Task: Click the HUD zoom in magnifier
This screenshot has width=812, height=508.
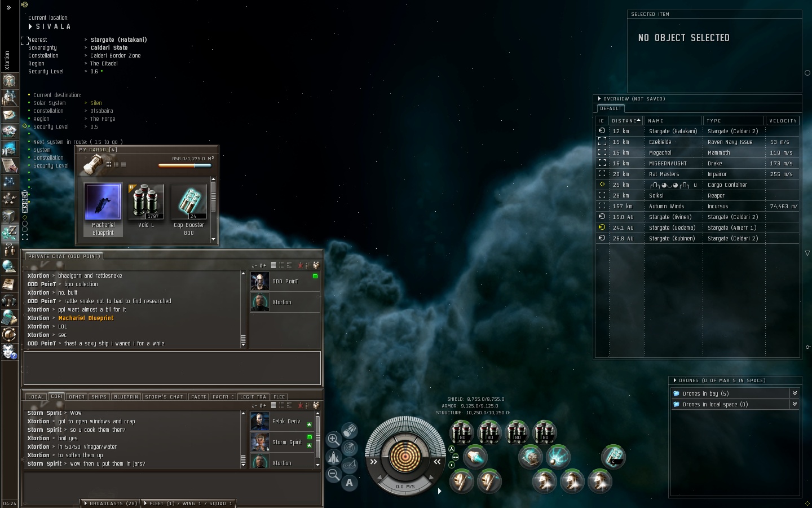Action: (333, 439)
